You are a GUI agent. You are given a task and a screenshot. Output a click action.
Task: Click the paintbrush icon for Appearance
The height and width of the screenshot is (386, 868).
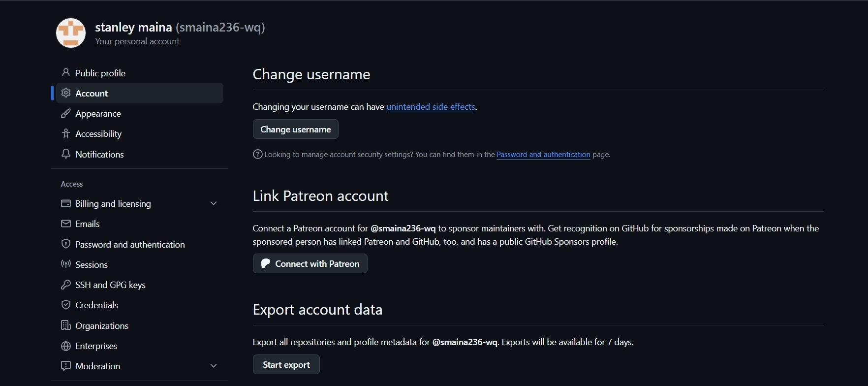tap(65, 114)
